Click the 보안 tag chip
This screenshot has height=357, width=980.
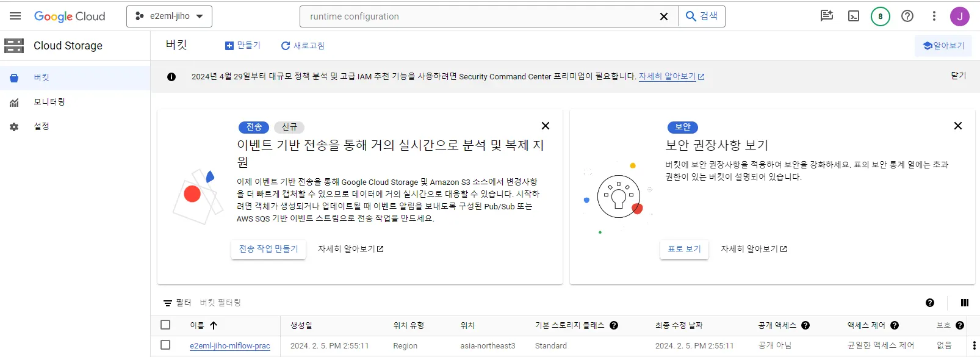coord(683,127)
